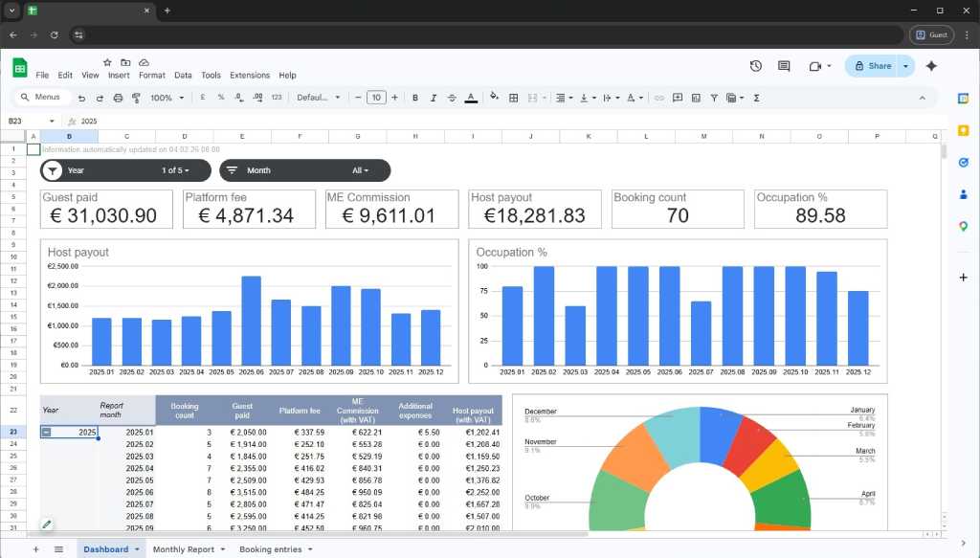Open the Extensions menu
Viewport: 980px width, 558px height.
(250, 75)
